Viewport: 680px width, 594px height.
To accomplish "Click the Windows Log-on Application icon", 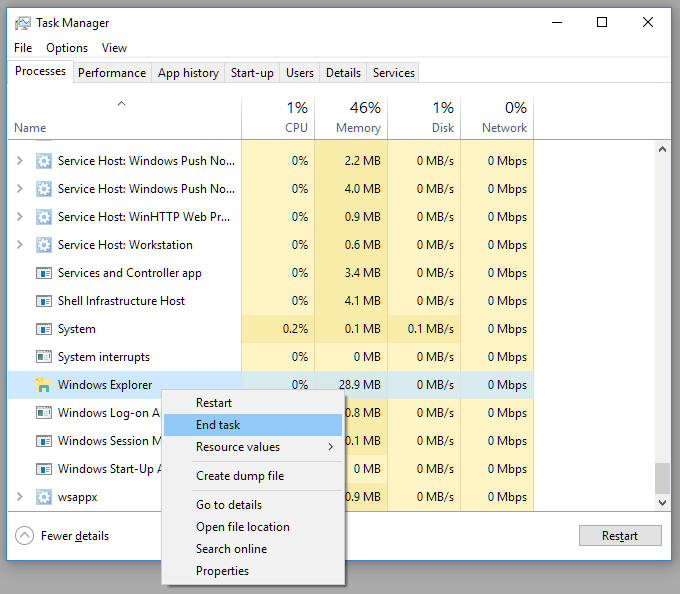I will click(x=43, y=413).
